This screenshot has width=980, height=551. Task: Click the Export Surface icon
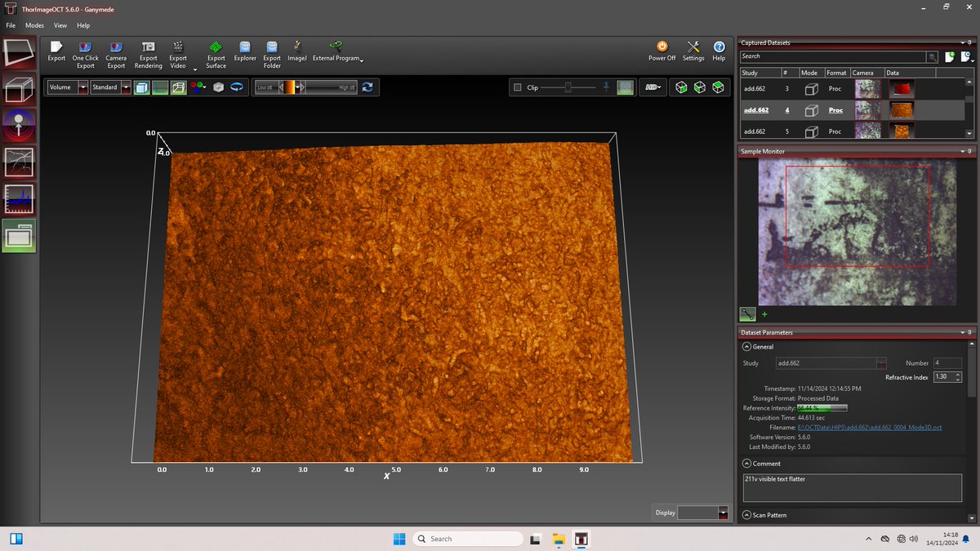pos(216,47)
